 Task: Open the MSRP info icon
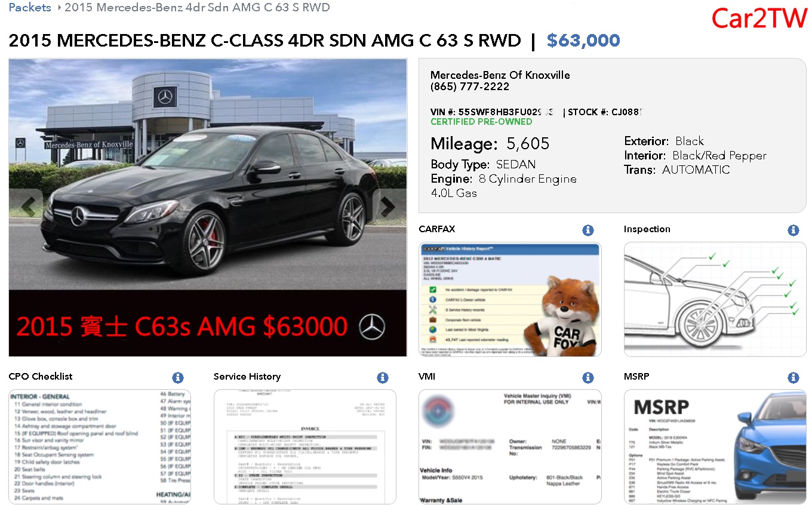793,378
